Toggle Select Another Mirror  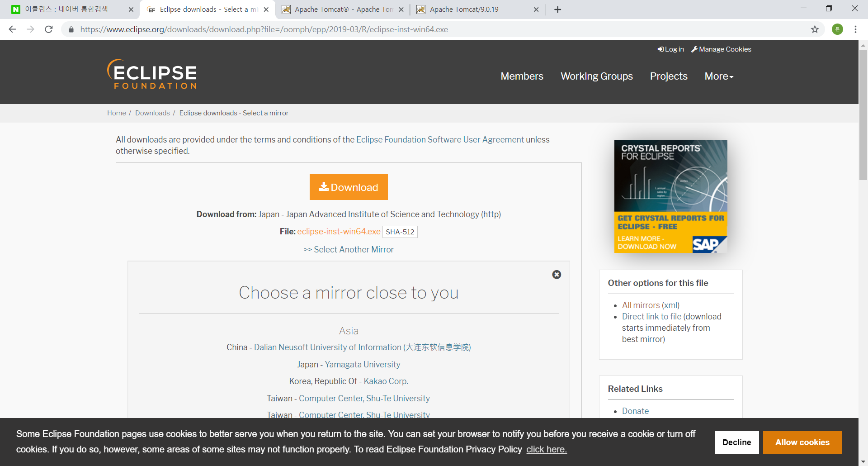tap(349, 250)
